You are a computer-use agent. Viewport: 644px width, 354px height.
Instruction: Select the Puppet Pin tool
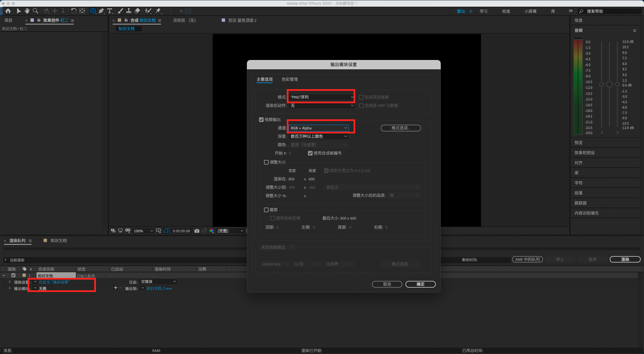point(158,11)
